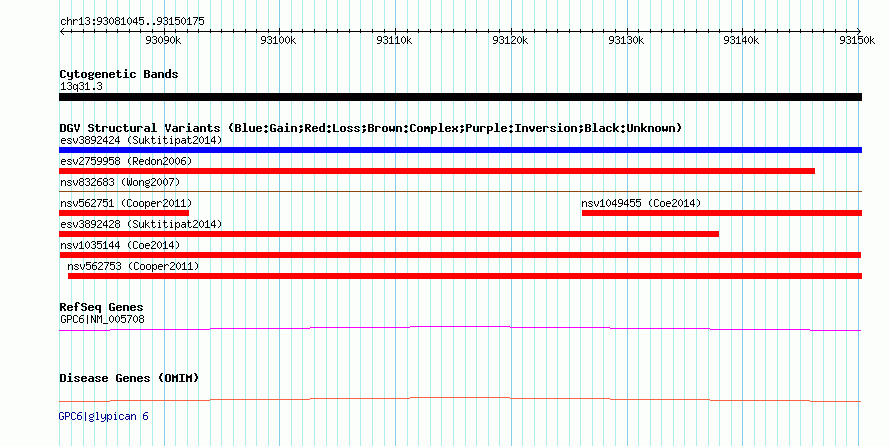Image resolution: width=890 pixels, height=446 pixels.
Task: Click the chr13:93081045..93150175 coordinate label
Action: 132,22
